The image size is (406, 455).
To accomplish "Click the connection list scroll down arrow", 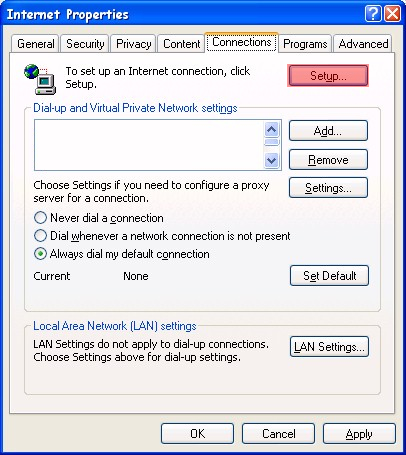I will 272,161.
